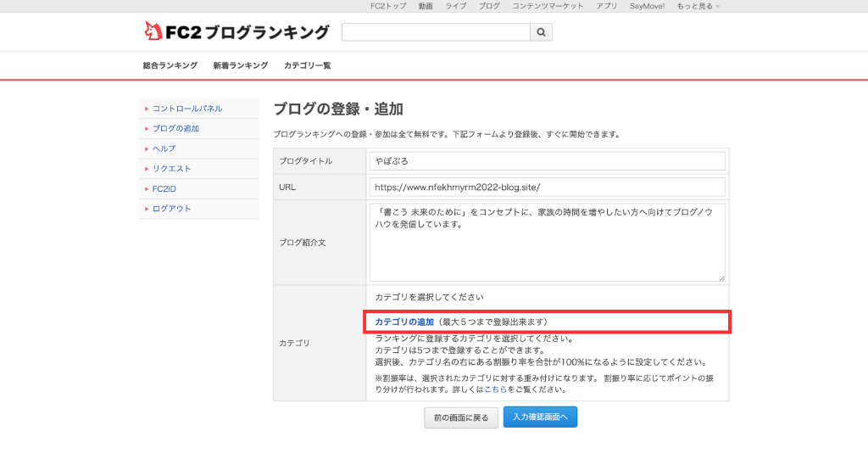Open the 総合ランキング tab
Image resolution: width=868 pixels, height=476 pixels.
170,65
